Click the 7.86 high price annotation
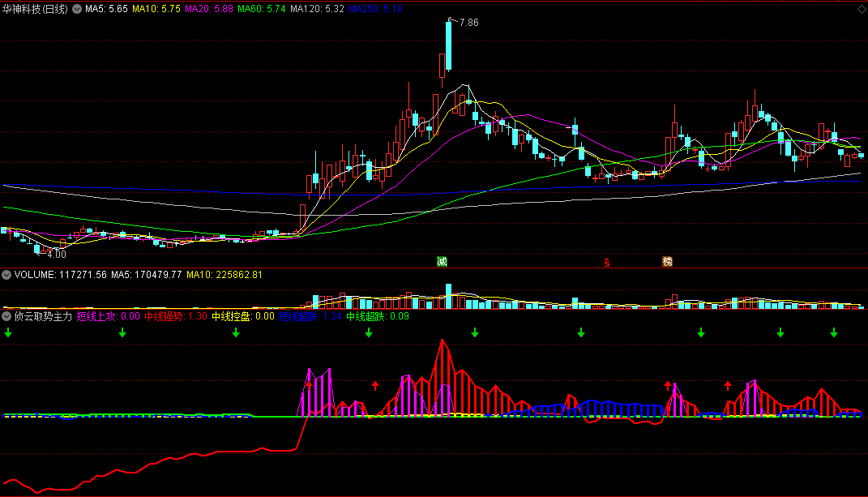The image size is (868, 497). pos(469,23)
